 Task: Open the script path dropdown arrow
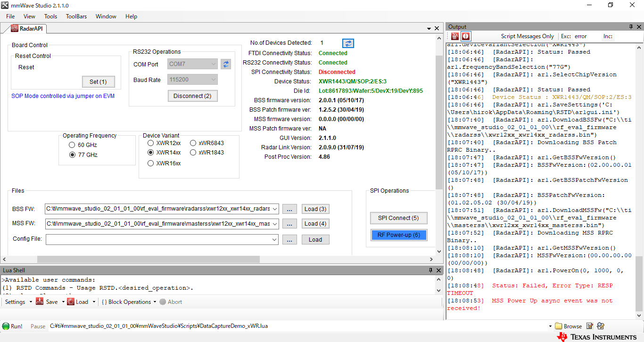click(550, 326)
